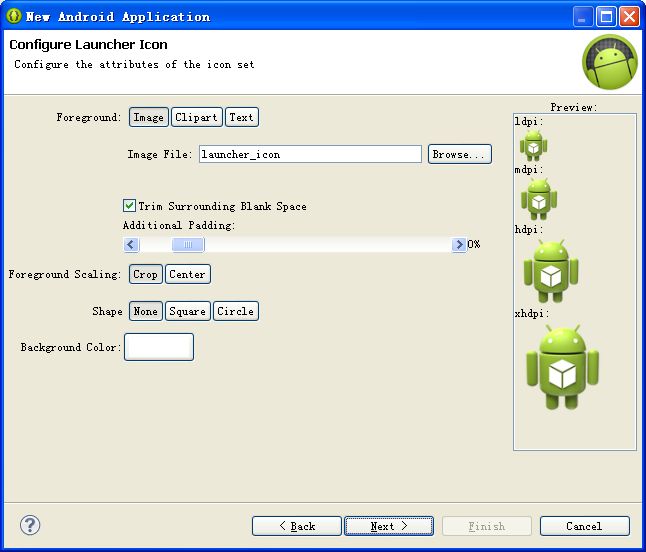Set shape to Circle
The height and width of the screenshot is (552, 646).
[x=236, y=311]
